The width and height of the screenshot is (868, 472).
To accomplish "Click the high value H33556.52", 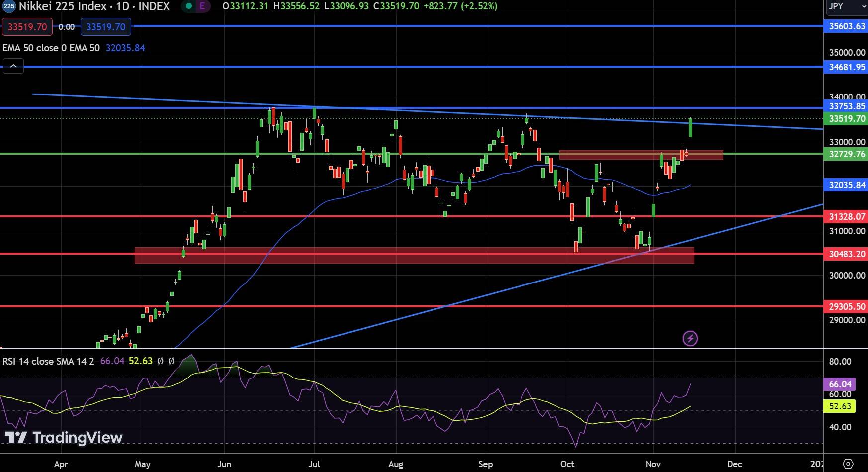I will point(297,6).
